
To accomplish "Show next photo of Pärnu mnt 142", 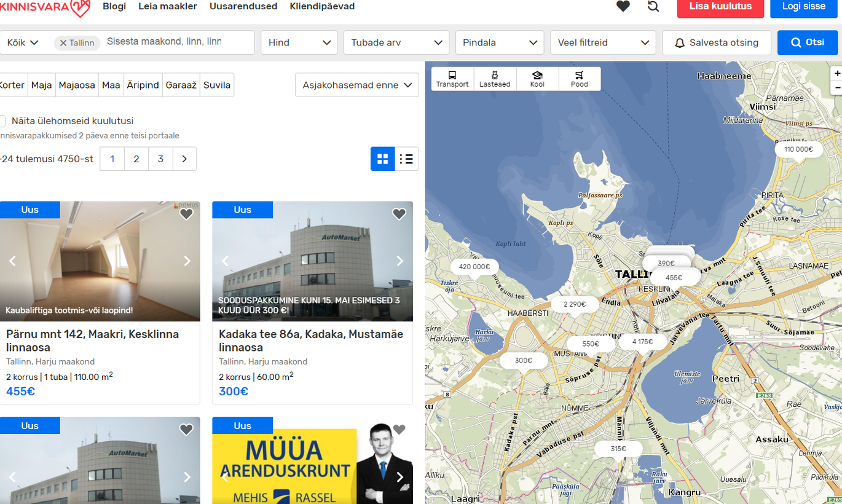I will click(187, 261).
